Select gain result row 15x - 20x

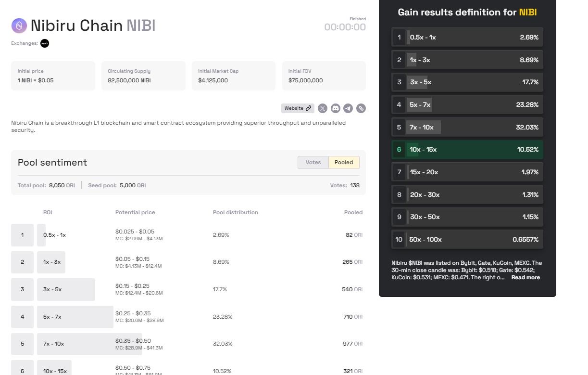pyautogui.click(x=467, y=172)
